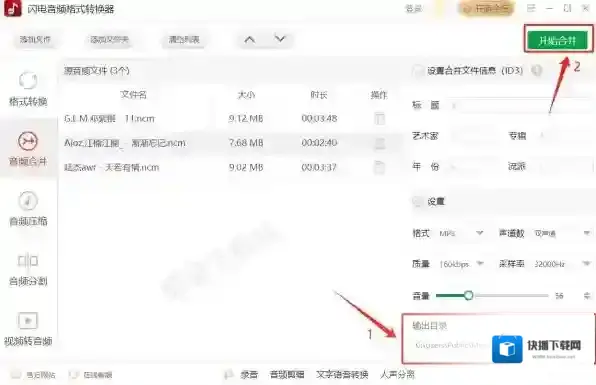Image resolution: width=596 pixels, height=385 pixels.
Task: Move selected file up with arrow
Action: click(250, 39)
